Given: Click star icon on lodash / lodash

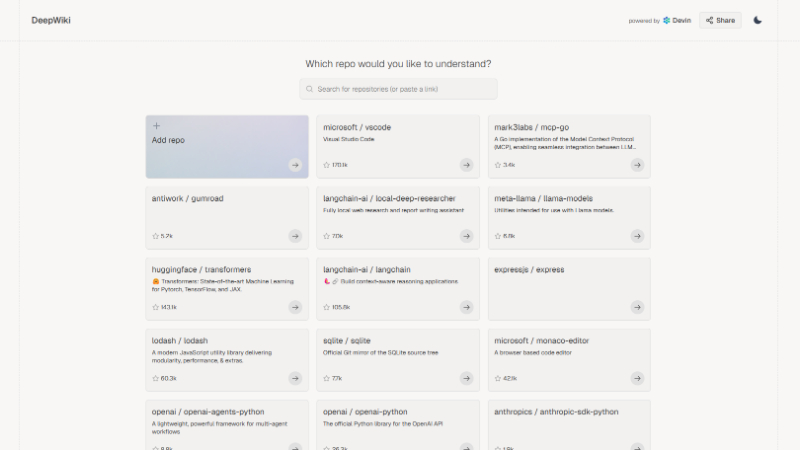Looking at the screenshot, I should [156, 378].
